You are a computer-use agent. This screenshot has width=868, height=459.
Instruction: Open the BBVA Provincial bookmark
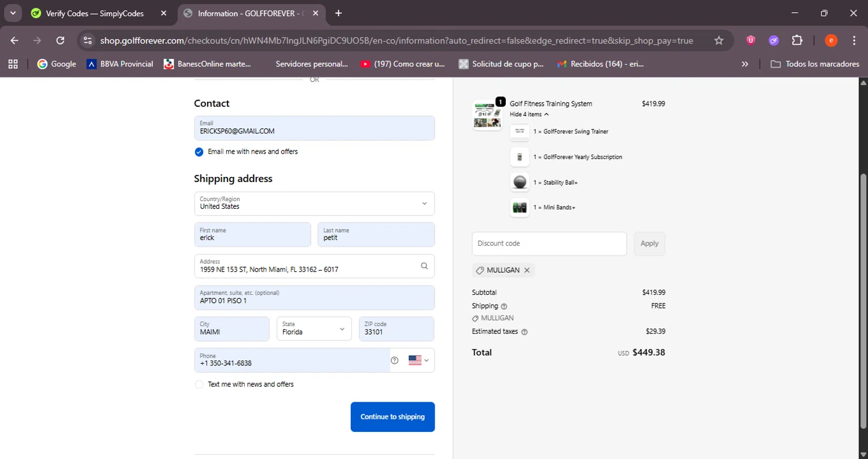120,64
